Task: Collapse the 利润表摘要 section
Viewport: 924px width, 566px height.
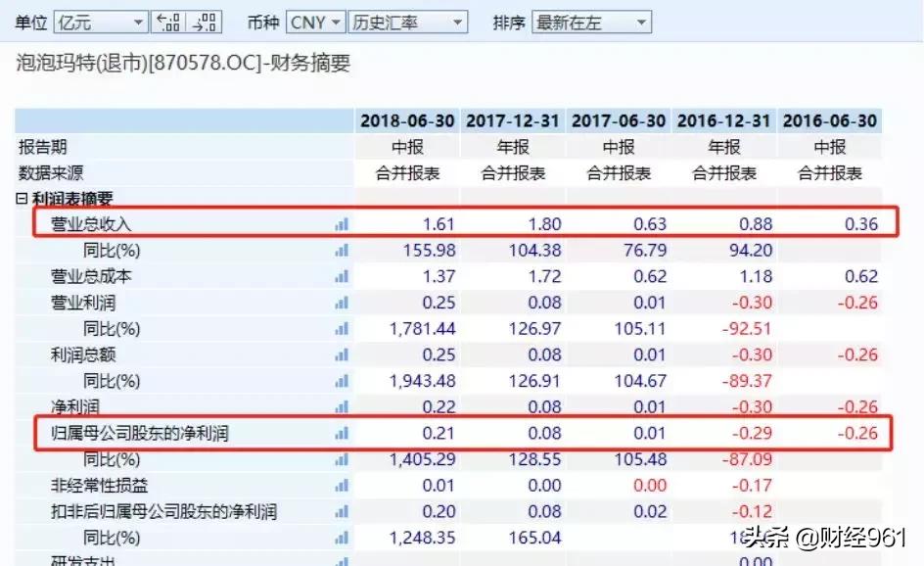Action: coord(21,198)
